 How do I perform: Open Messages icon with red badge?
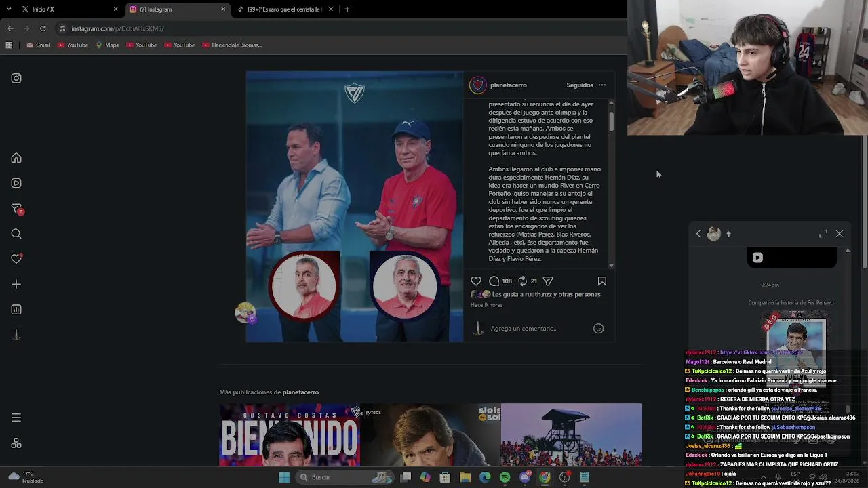coord(17,209)
